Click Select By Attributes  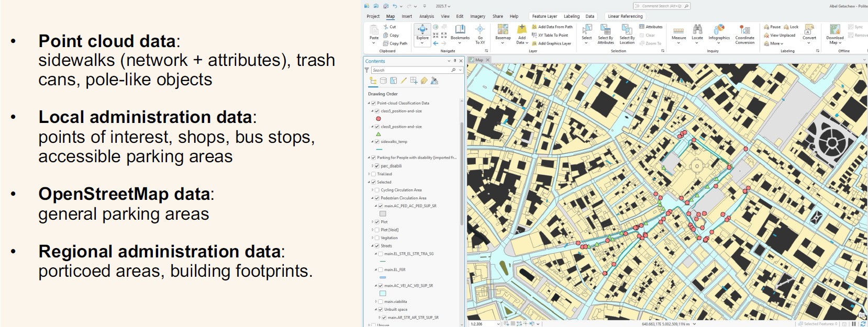[605, 32]
